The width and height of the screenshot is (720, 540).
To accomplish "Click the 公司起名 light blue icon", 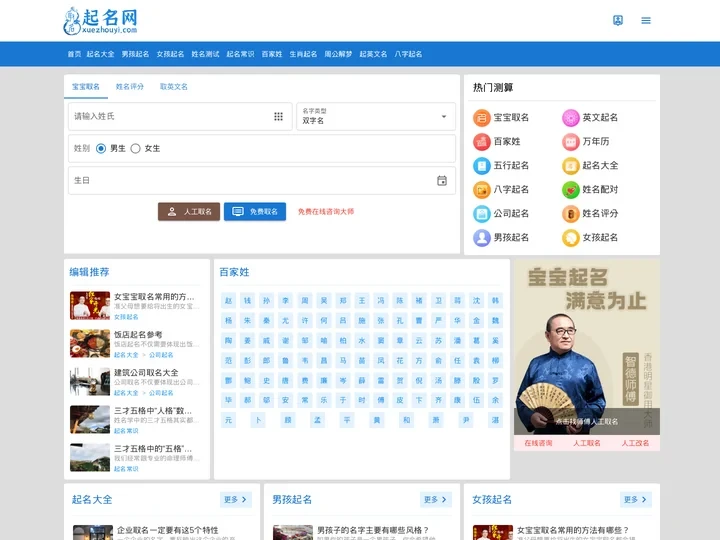I will (x=482, y=214).
